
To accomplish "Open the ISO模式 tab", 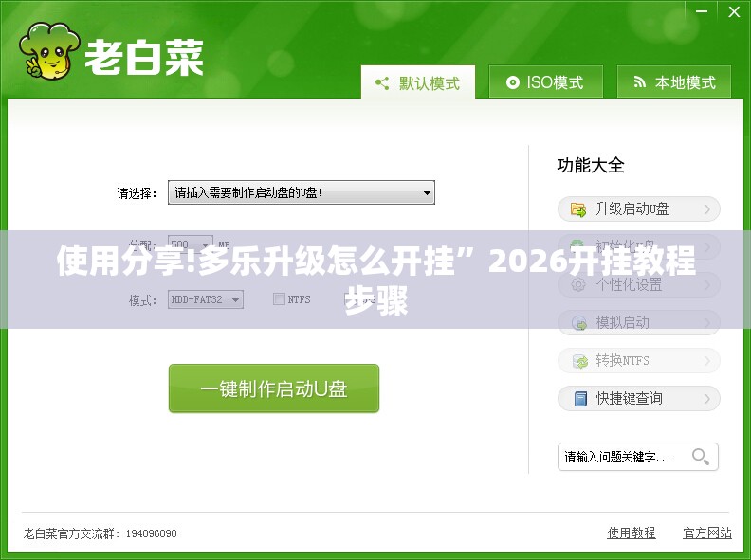I will [545, 82].
